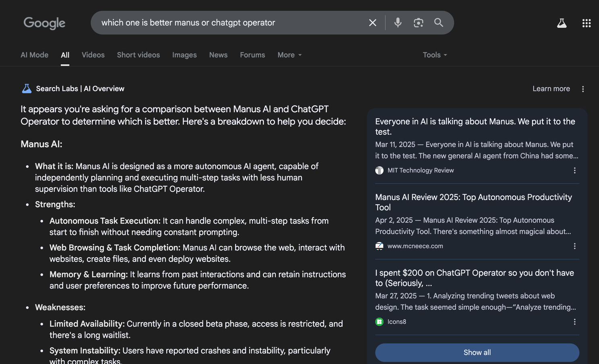Image resolution: width=599 pixels, height=364 pixels.
Task: Open the Google apps grid icon
Action: [587, 23]
